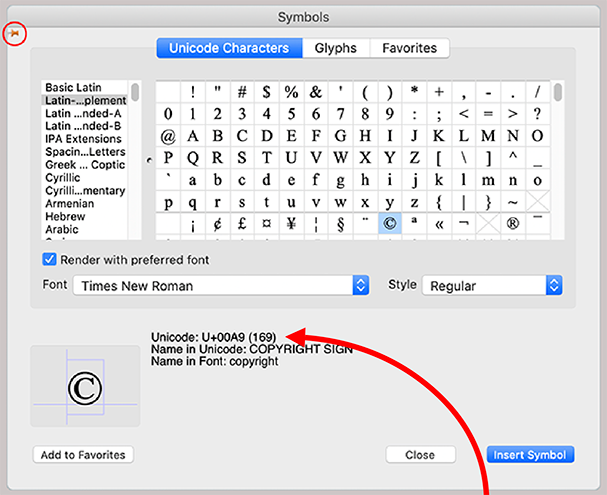Click the pin icon in top-left corner
Screen dimensions: 607x495
pyautogui.click(x=14, y=33)
